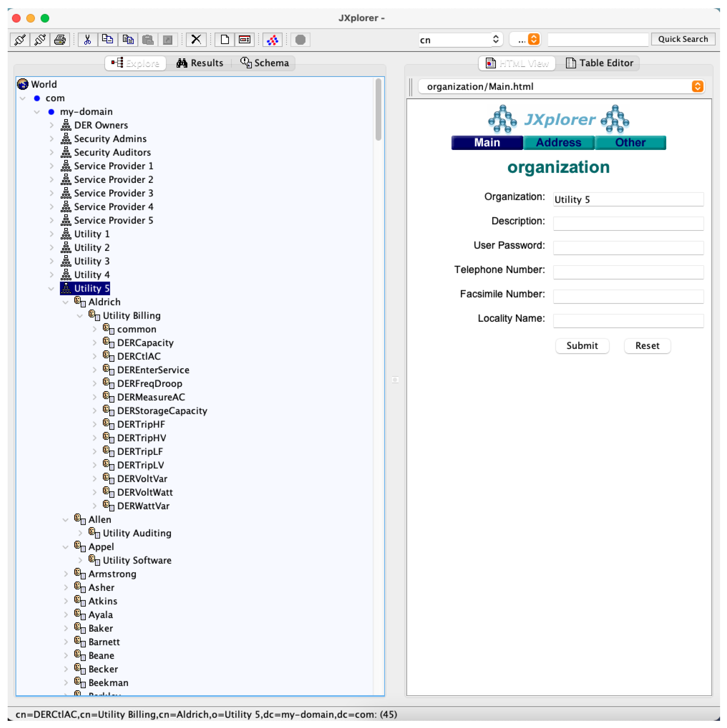Click the connect to server plug icon

(x=20, y=40)
